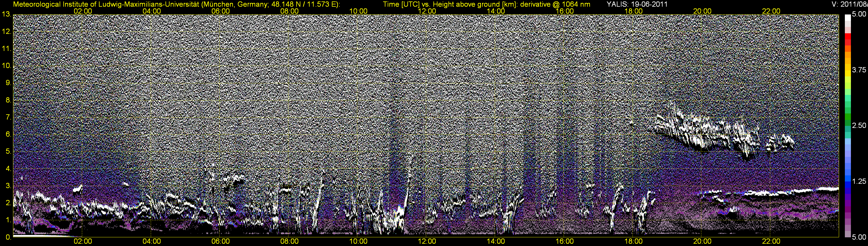The image size is (868, 246).
Task: Click the 12:00 label on the bottom time axis
Action: (x=427, y=241)
